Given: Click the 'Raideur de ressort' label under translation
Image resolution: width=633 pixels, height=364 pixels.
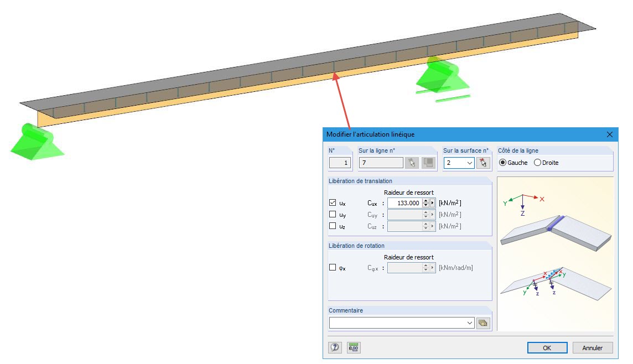Looking at the screenshot, I should 408,193.
